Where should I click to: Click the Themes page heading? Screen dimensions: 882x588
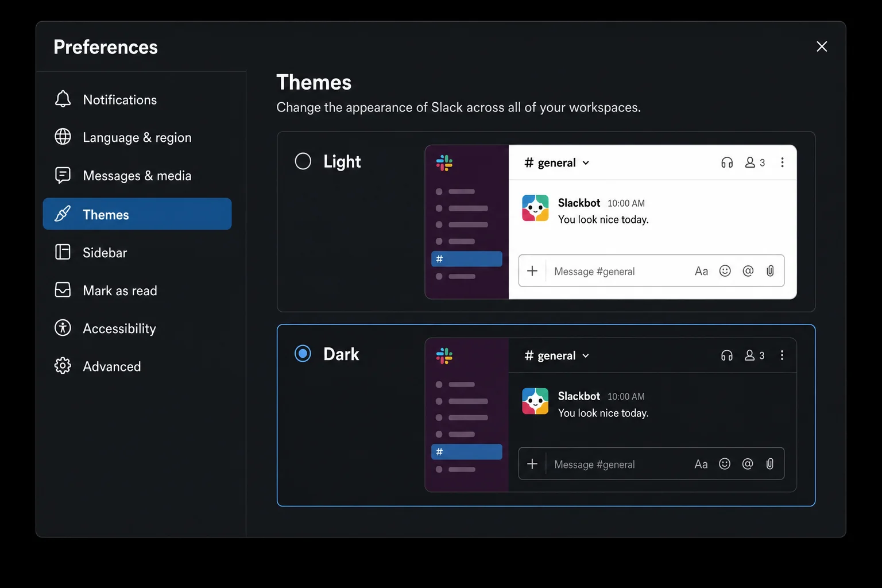(x=314, y=82)
